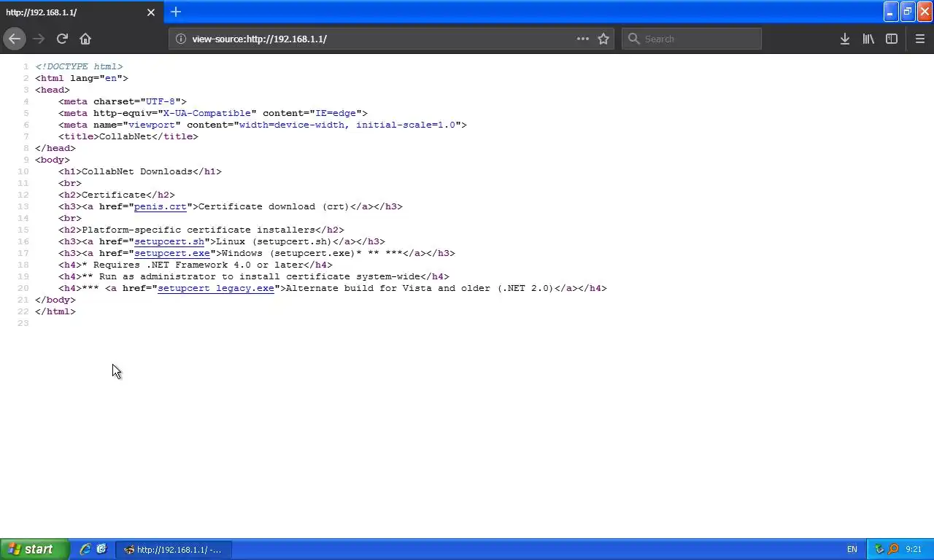Go back with the back arrow button
The width and height of the screenshot is (934, 560).
[15, 39]
